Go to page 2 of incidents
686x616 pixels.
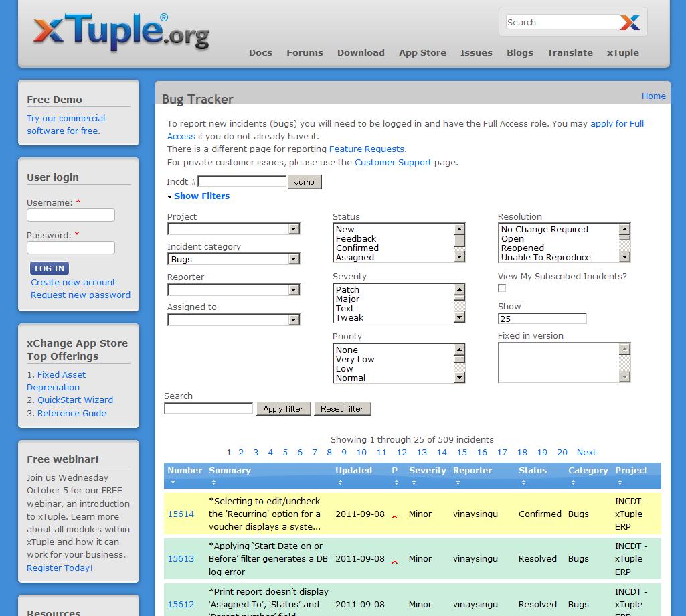click(241, 452)
